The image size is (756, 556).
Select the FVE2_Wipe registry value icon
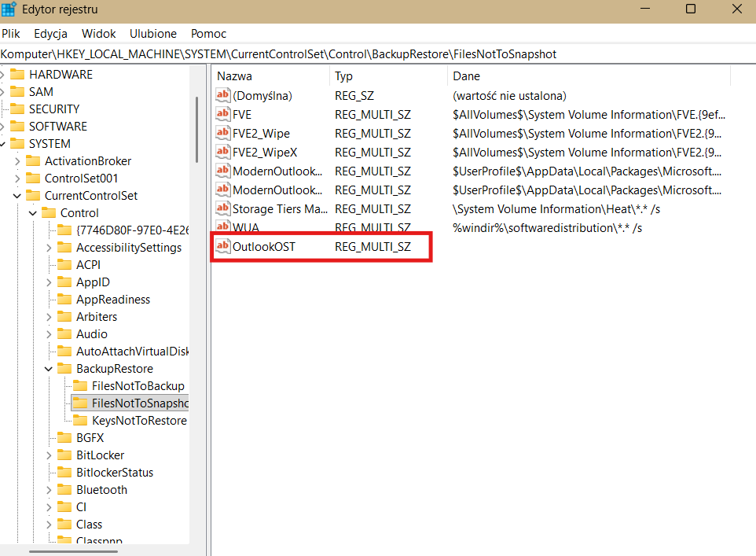pos(223,134)
